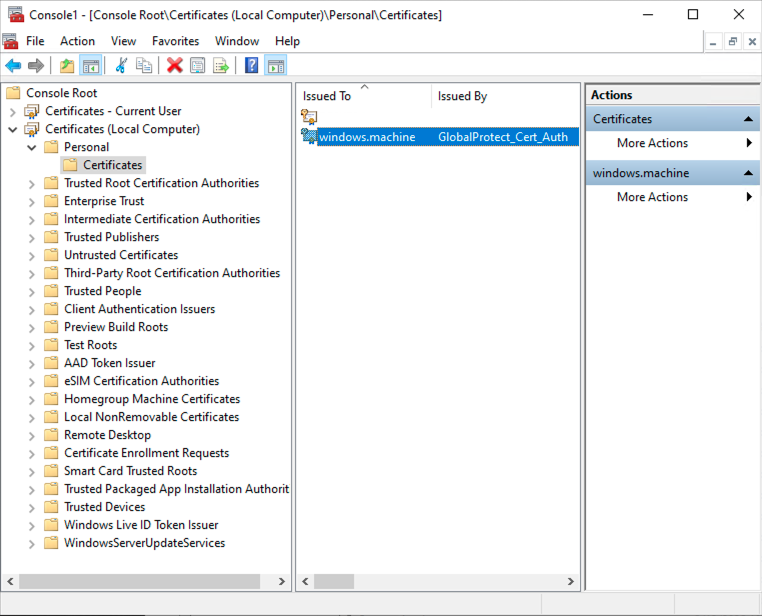Sort by Issued By column header
Image resolution: width=762 pixels, height=616 pixels.
tap(463, 96)
